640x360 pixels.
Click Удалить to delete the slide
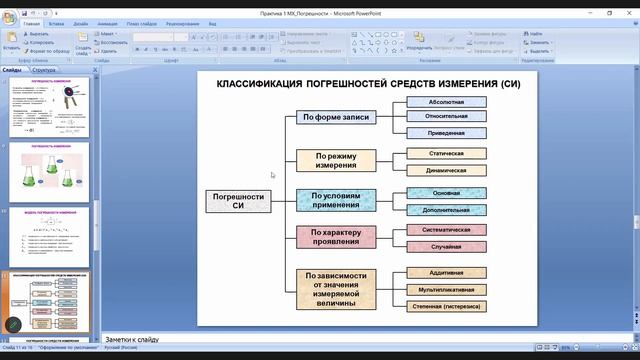click(105, 51)
